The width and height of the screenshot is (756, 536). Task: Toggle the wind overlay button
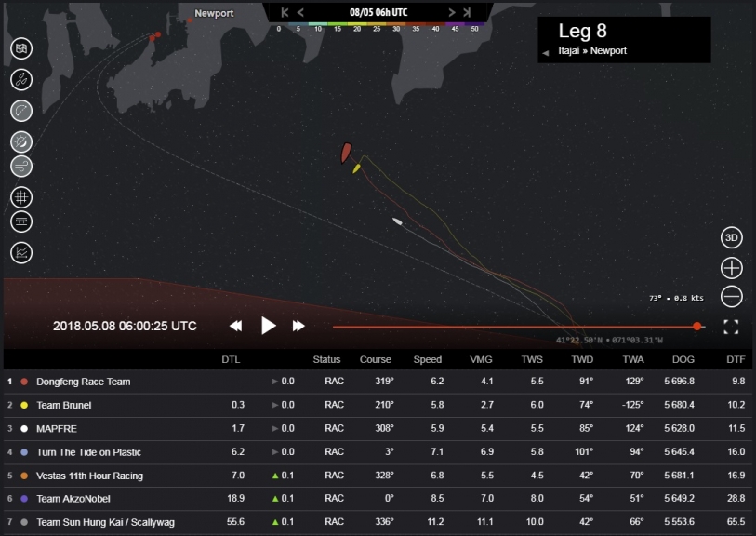21,167
